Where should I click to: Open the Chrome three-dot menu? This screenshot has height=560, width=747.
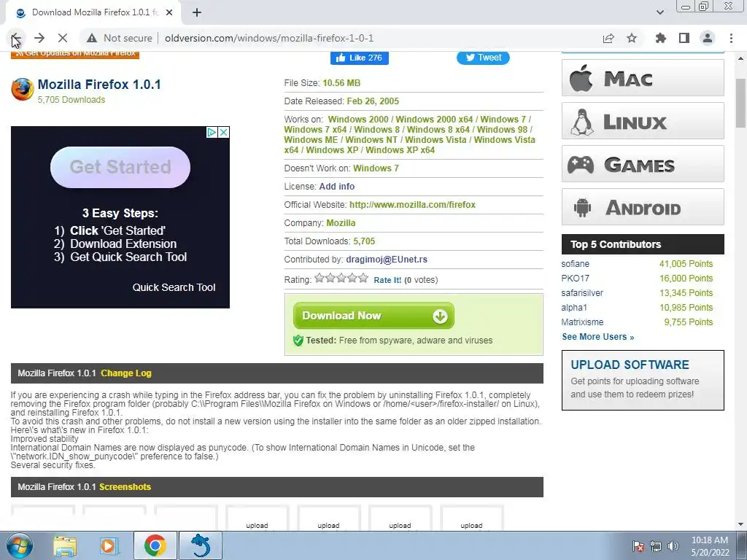[731, 38]
